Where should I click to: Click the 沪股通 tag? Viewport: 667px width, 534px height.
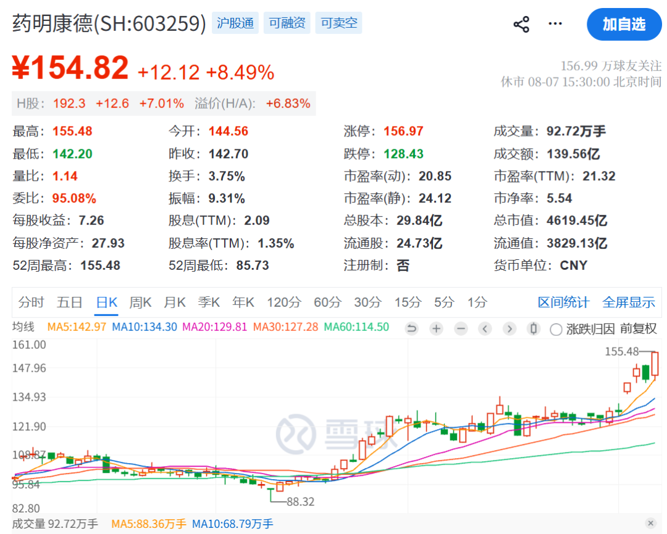235,23
